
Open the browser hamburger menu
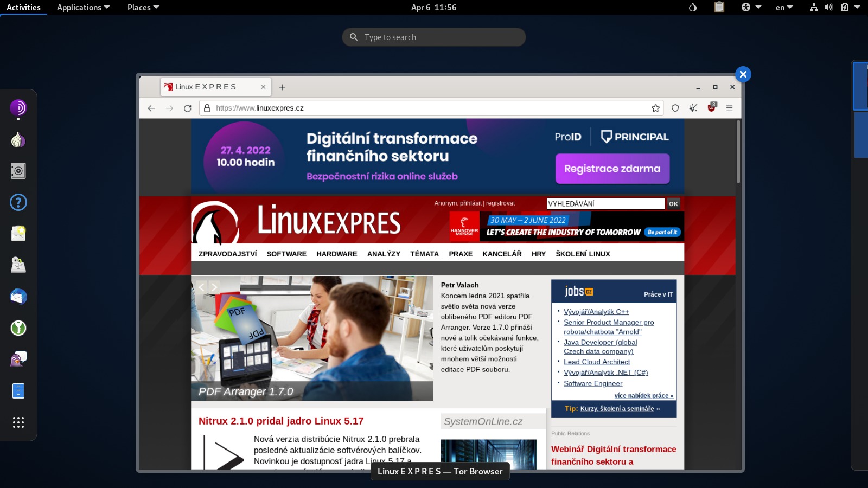730,108
